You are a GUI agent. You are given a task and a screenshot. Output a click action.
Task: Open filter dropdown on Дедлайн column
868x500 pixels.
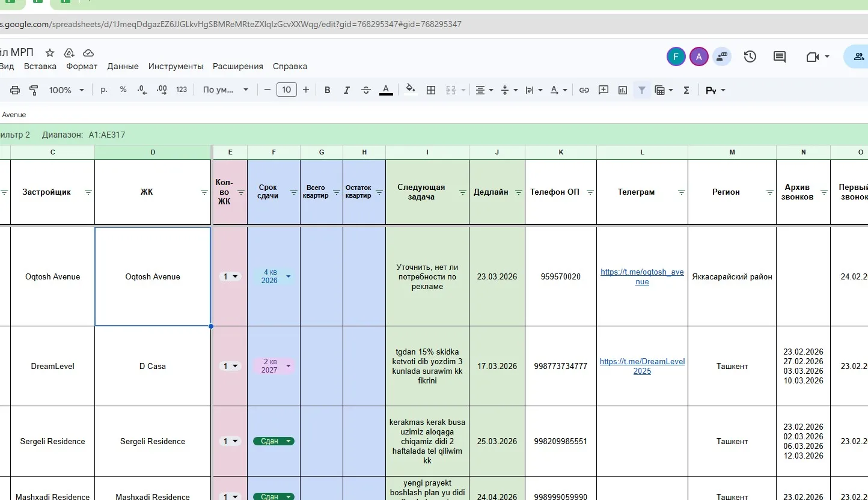(x=518, y=193)
